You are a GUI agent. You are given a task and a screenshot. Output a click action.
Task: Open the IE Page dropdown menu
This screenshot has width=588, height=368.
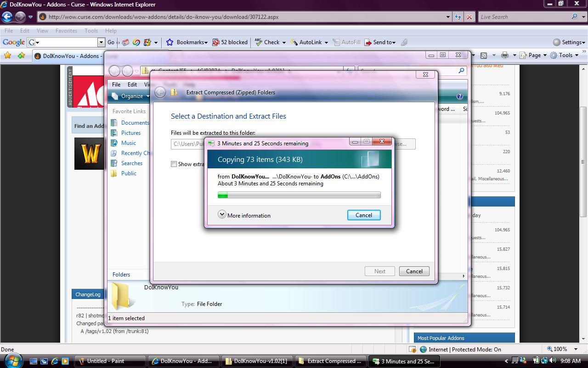pyautogui.click(x=534, y=55)
